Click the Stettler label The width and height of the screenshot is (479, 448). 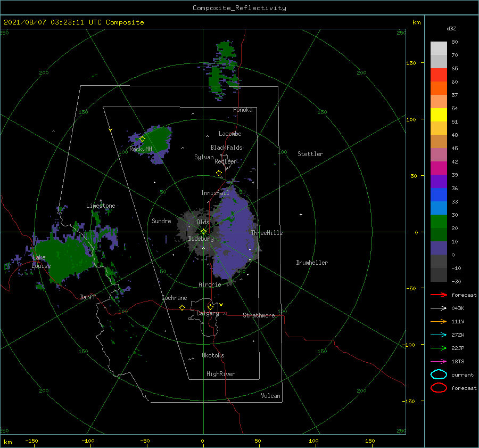(x=310, y=154)
